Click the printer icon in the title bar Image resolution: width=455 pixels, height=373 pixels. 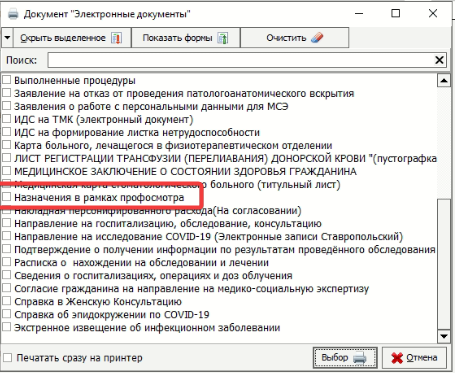(13, 14)
